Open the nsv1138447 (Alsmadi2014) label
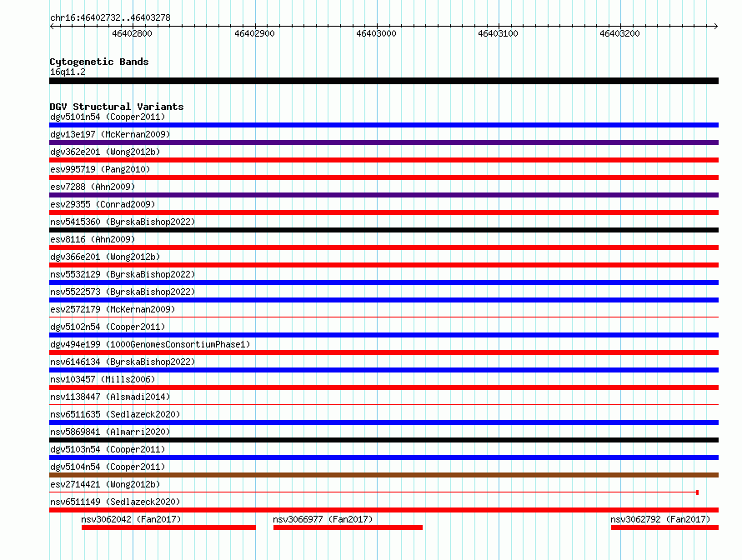The height and width of the screenshot is (560, 742). coord(110,397)
